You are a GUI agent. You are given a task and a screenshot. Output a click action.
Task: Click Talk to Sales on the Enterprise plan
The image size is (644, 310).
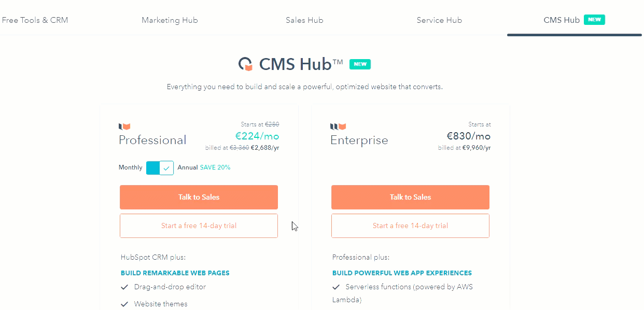tap(410, 197)
